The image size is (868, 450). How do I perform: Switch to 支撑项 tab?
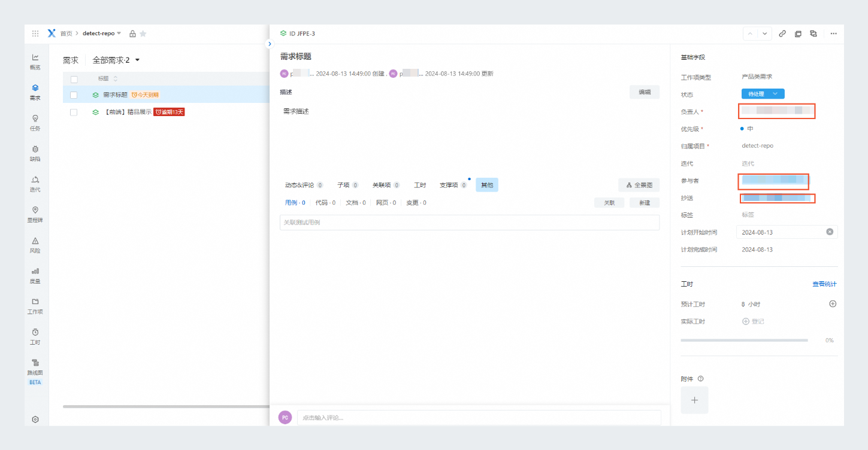point(453,185)
